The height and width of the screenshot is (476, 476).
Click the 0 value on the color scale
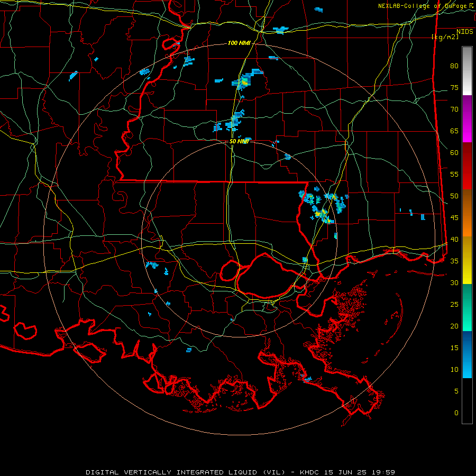click(x=456, y=413)
